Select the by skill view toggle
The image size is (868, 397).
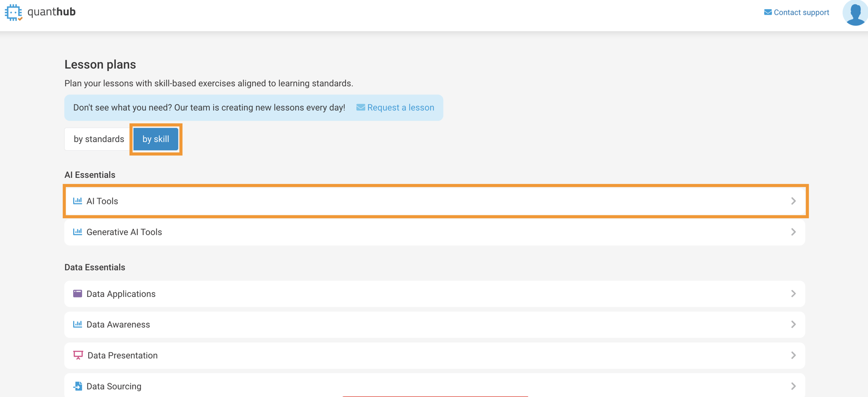(156, 139)
